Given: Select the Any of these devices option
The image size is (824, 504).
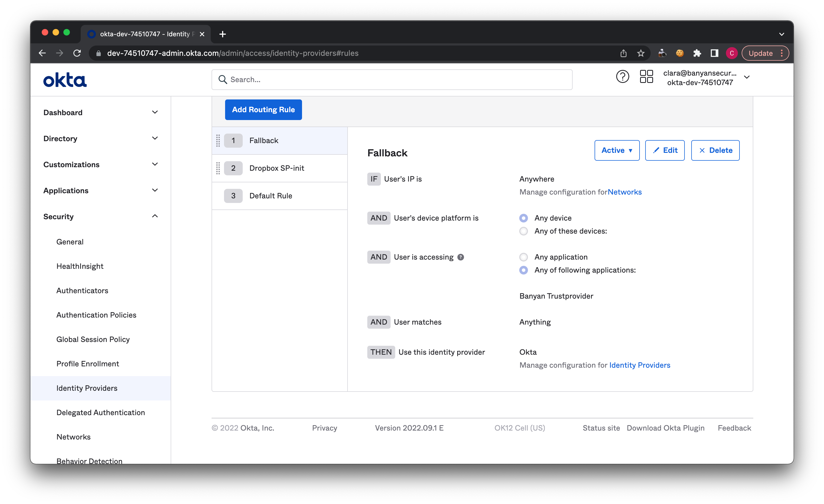Looking at the screenshot, I should click(x=523, y=231).
